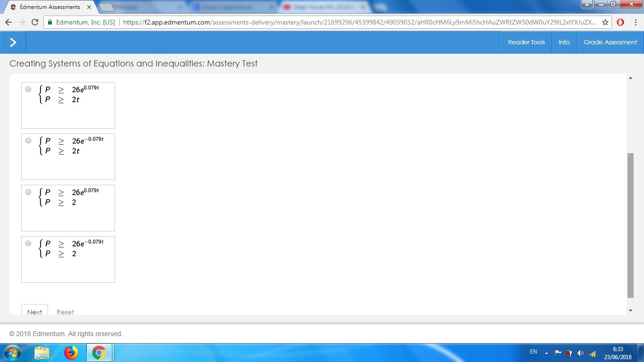644x362 pixels.
Task: Open the Opera extension icon
Action: (620, 22)
